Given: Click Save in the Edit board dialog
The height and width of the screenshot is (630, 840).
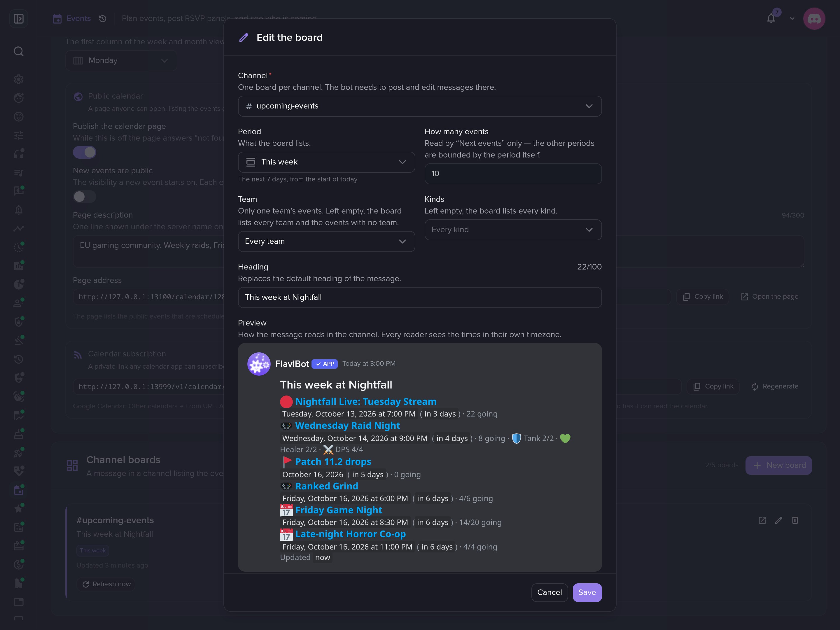Looking at the screenshot, I should click(x=587, y=592).
